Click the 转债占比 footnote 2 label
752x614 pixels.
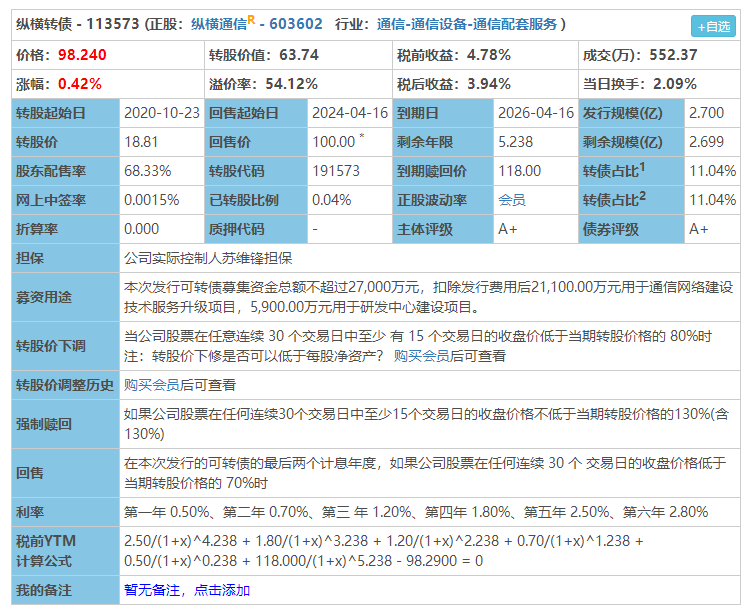[x=614, y=200]
